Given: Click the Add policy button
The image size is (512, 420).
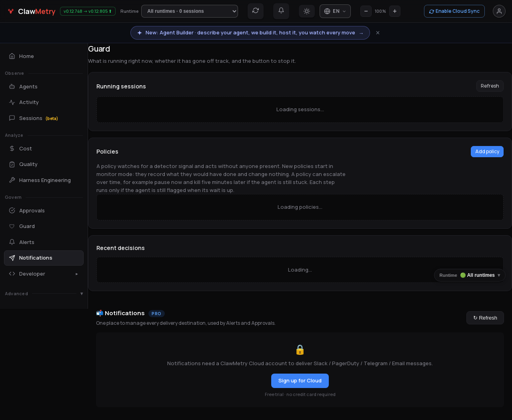Looking at the screenshot, I should (x=487, y=152).
